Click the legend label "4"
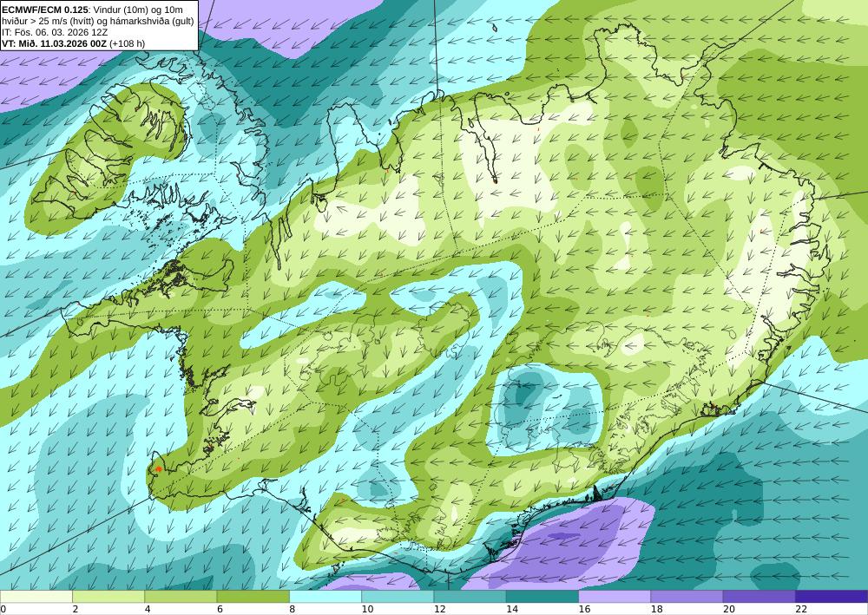 148,609
